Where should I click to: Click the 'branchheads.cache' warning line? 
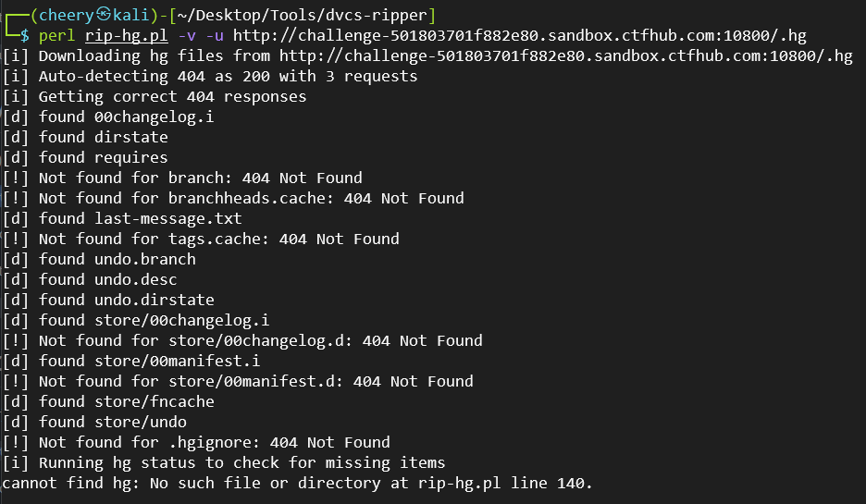click(233, 199)
